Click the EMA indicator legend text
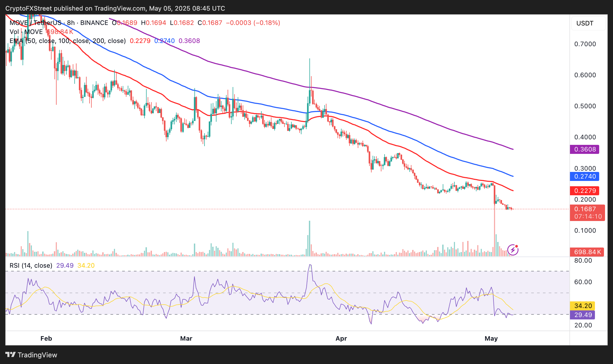Viewport: 613px width, 364px height. [67, 41]
